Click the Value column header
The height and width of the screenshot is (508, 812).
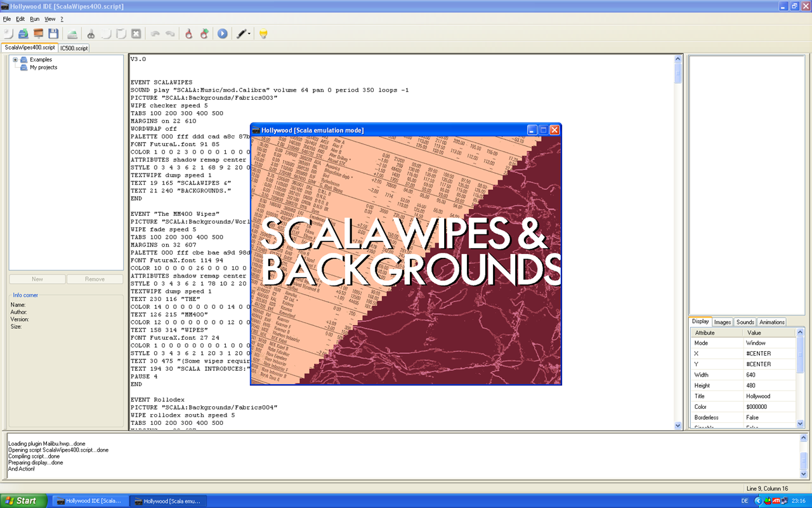769,333
